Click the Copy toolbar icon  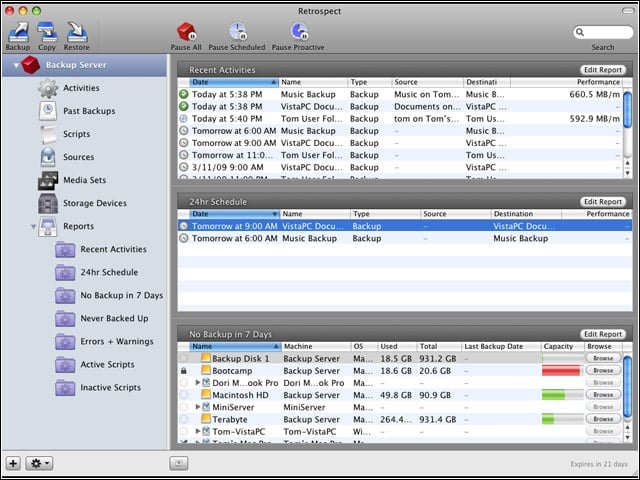pyautogui.click(x=47, y=32)
